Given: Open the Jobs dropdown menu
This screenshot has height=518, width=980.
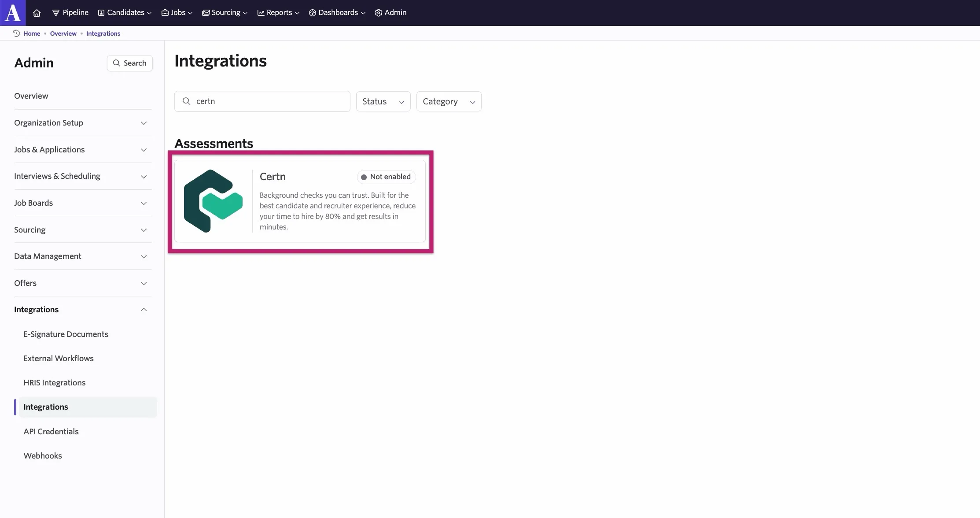Looking at the screenshot, I should coord(177,13).
